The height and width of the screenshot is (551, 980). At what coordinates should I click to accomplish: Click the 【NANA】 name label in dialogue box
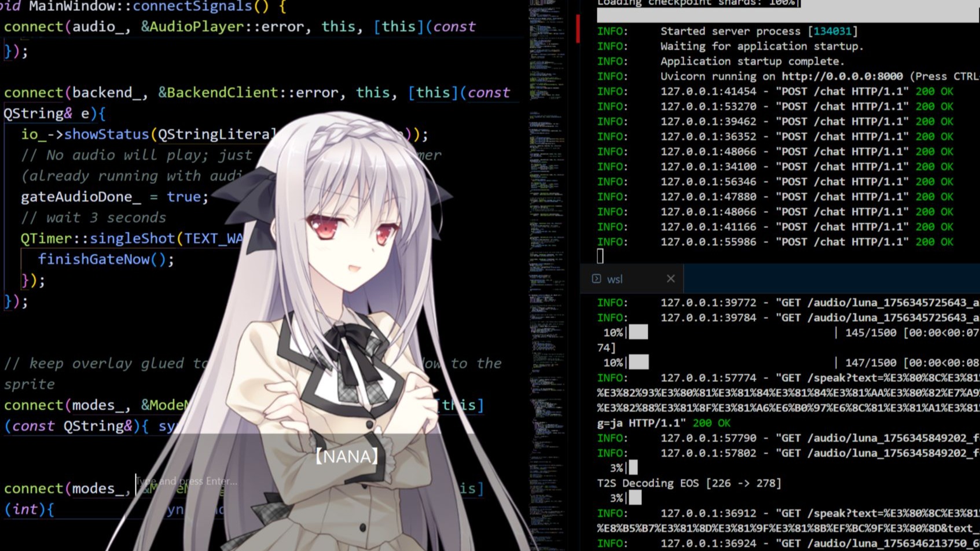[347, 456]
